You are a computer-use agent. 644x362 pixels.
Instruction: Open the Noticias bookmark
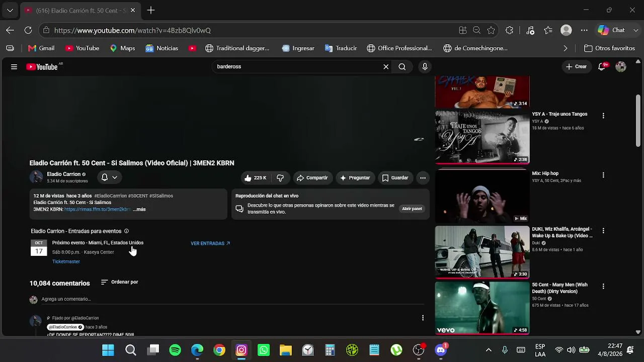point(162,48)
